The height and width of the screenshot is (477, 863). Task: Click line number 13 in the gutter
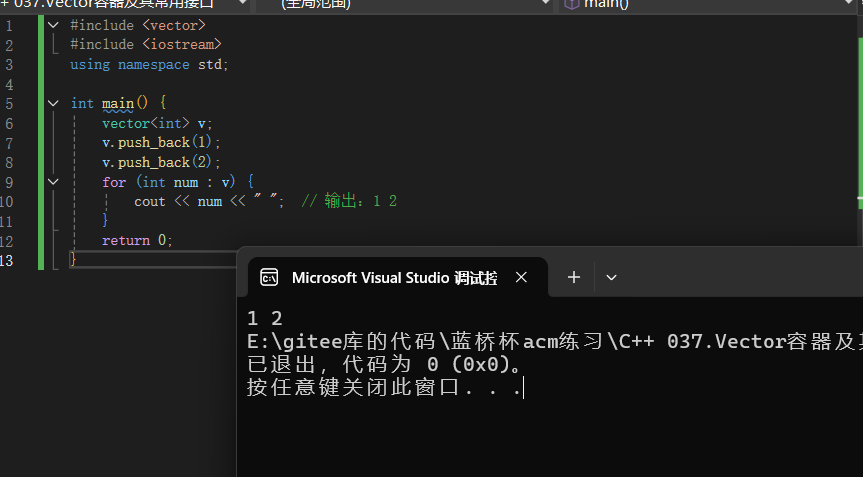pyautogui.click(x=7, y=260)
